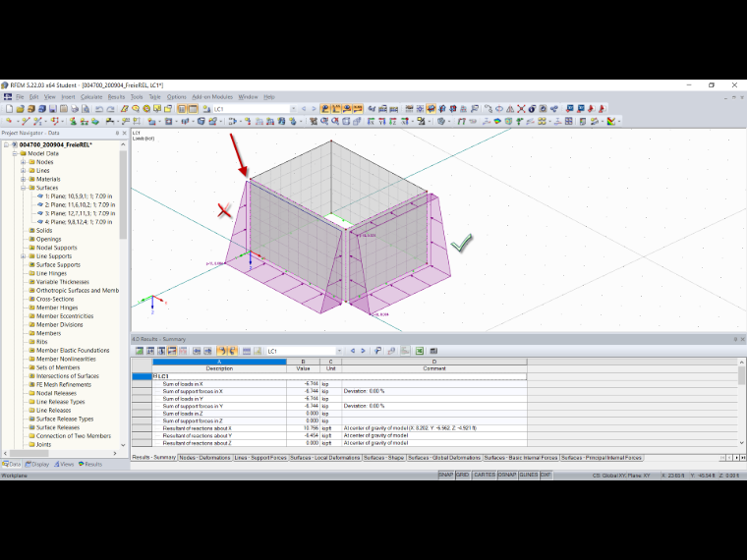
Task: Close the Project Navigator panel
Action: [x=125, y=134]
